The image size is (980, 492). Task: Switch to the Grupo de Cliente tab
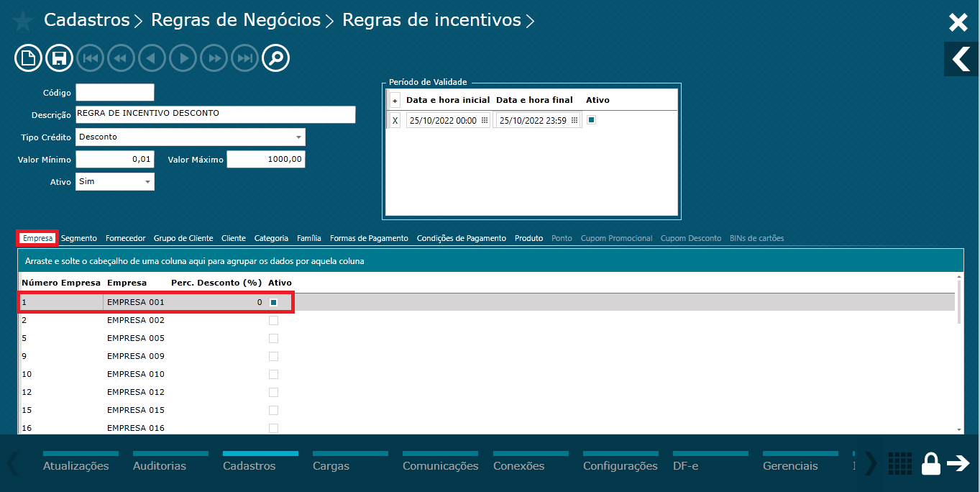click(183, 238)
